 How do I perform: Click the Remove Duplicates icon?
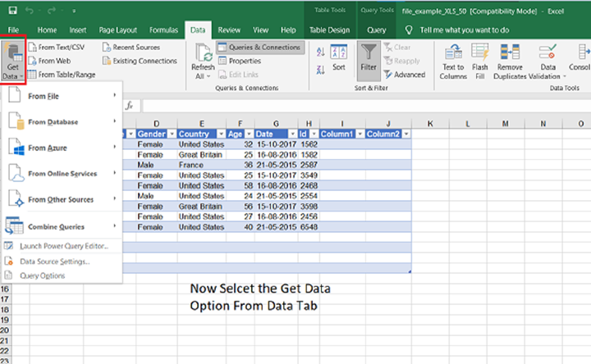[x=510, y=54]
